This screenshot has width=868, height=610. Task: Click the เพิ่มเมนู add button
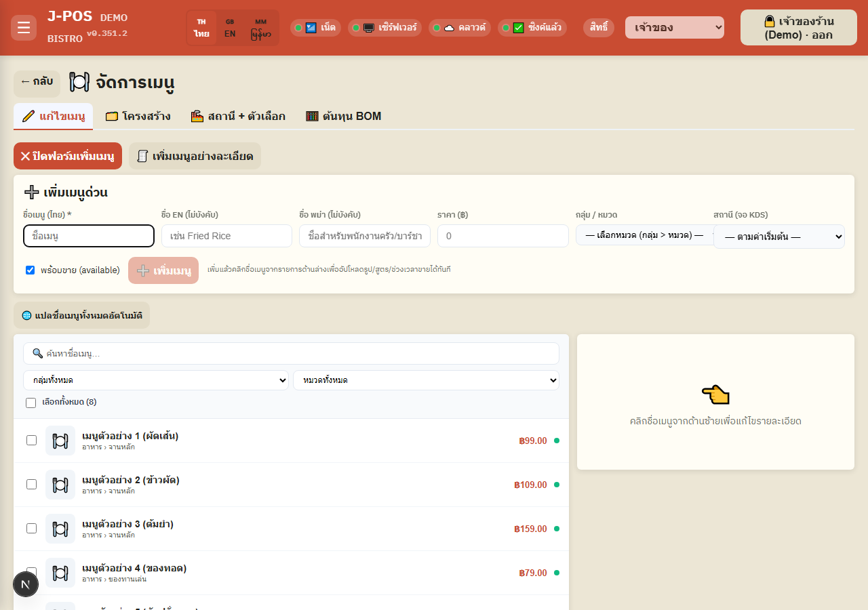pyautogui.click(x=163, y=270)
